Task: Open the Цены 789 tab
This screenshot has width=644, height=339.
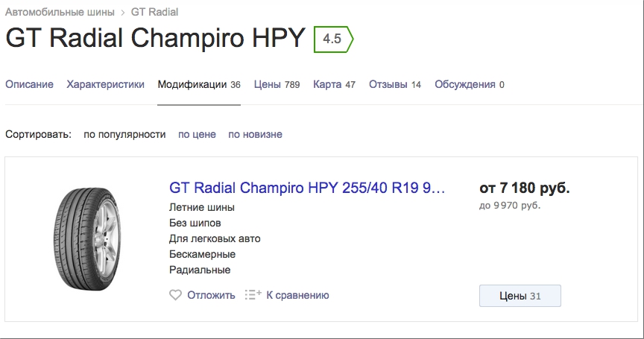Action: 277,84
